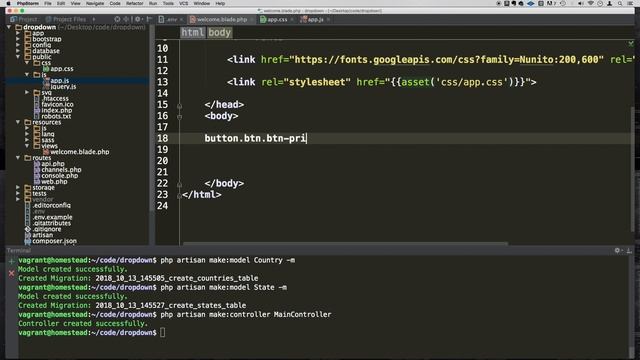The image size is (640, 360).
Task: Select favicon.ico in the tree
Action: pos(53,104)
